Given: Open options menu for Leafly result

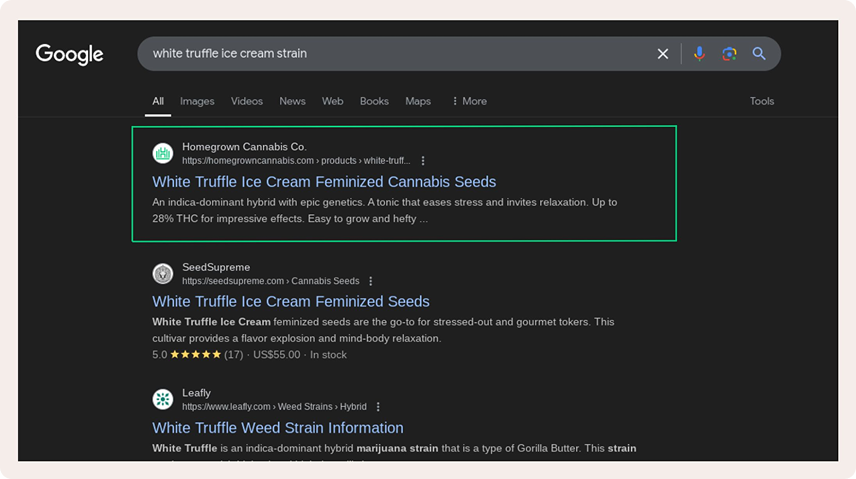Looking at the screenshot, I should [x=378, y=407].
